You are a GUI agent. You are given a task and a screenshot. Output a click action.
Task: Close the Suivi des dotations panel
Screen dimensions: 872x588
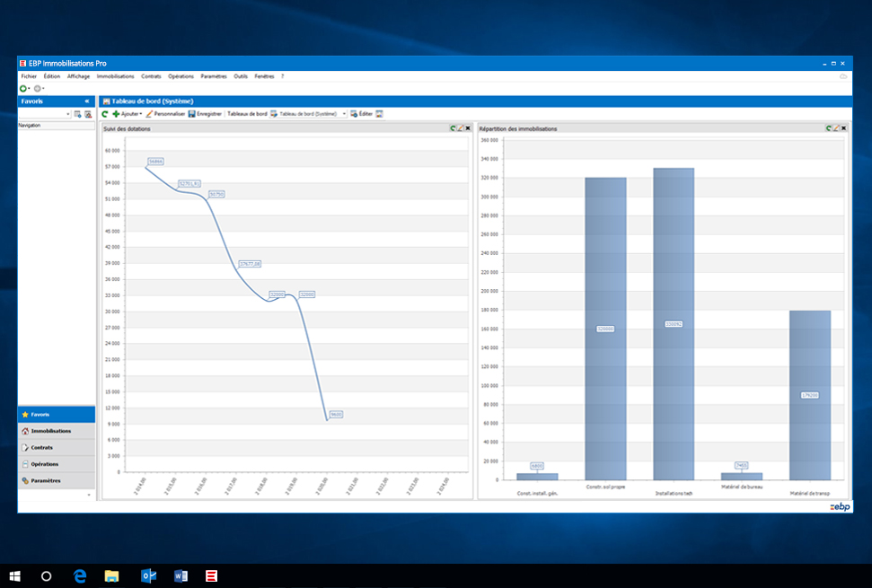(467, 128)
